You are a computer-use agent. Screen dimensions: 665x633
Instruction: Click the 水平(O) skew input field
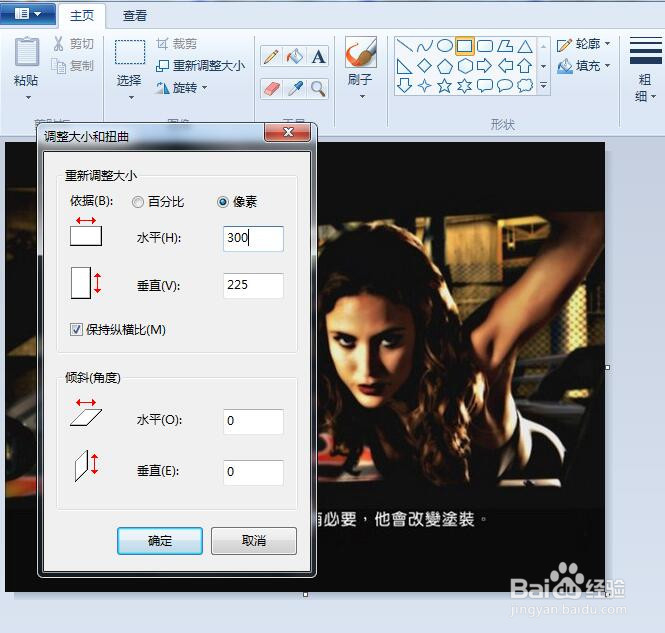[x=253, y=421]
